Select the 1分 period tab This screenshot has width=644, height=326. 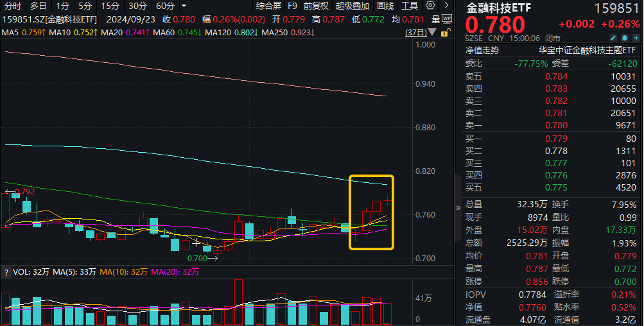pyautogui.click(x=62, y=6)
